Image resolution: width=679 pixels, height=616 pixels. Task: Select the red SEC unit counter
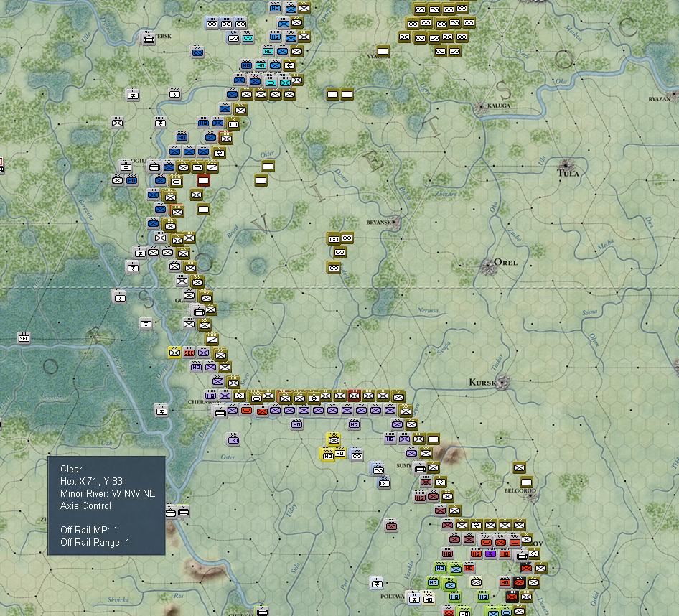(189, 353)
